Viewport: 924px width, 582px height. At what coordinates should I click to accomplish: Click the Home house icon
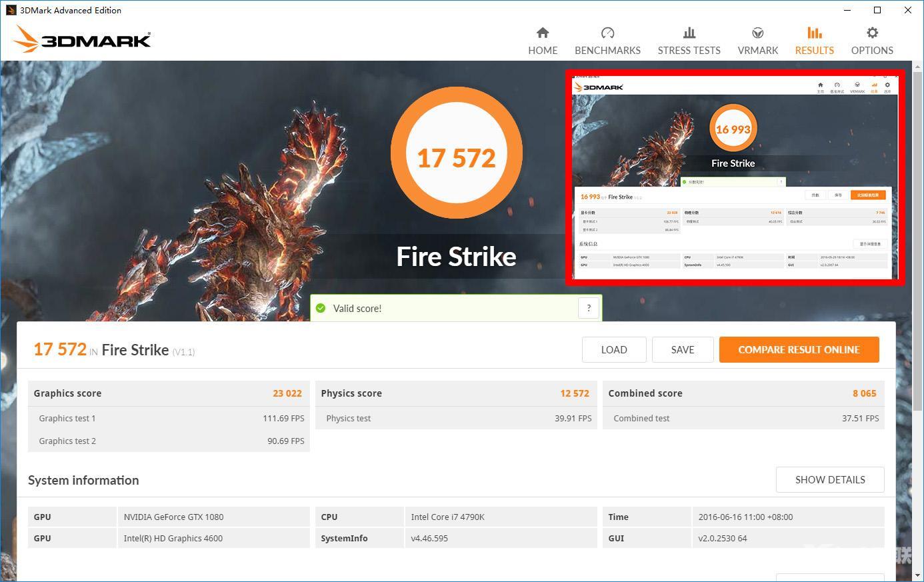[x=543, y=33]
